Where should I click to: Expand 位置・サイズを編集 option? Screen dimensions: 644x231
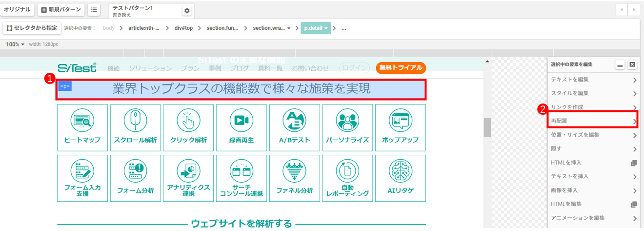(593, 135)
